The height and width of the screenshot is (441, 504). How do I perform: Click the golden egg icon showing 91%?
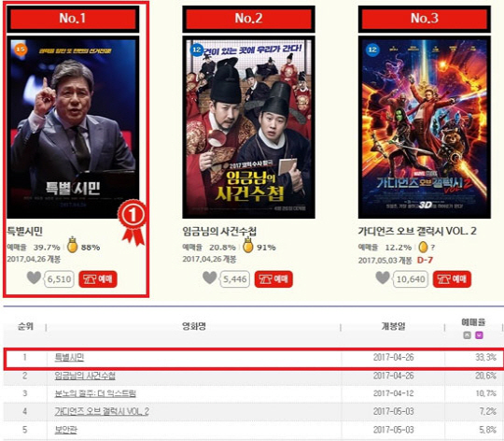pos(248,245)
